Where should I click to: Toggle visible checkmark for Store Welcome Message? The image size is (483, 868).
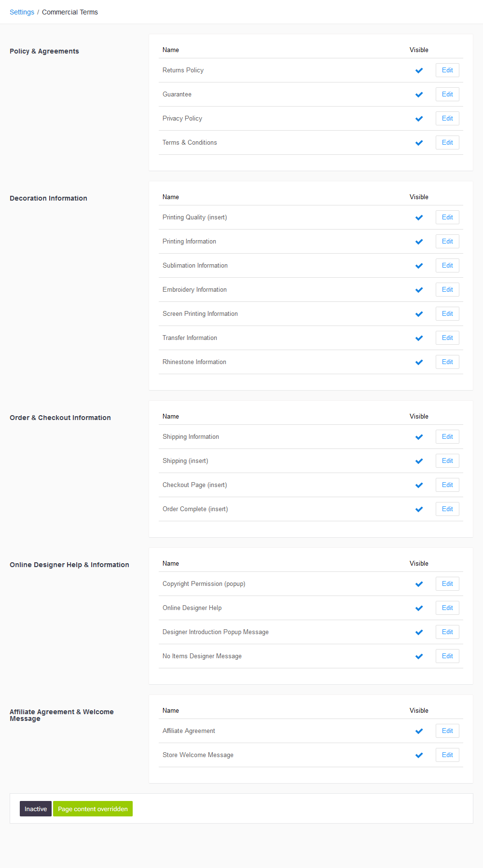[419, 755]
